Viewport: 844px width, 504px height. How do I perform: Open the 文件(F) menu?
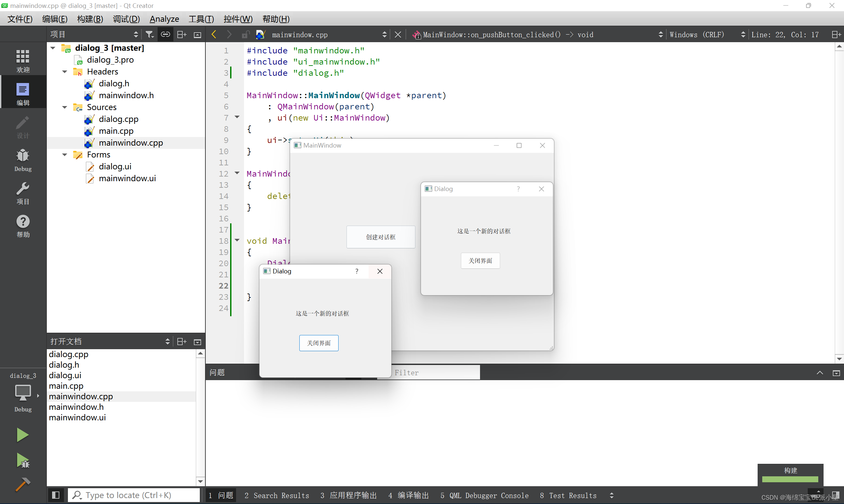click(20, 19)
